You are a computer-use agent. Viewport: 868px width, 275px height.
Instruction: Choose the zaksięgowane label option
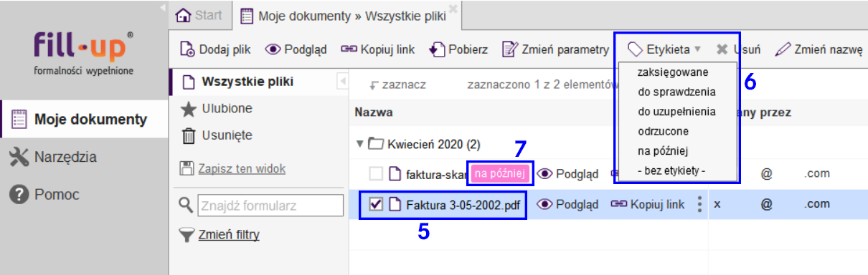tap(673, 72)
